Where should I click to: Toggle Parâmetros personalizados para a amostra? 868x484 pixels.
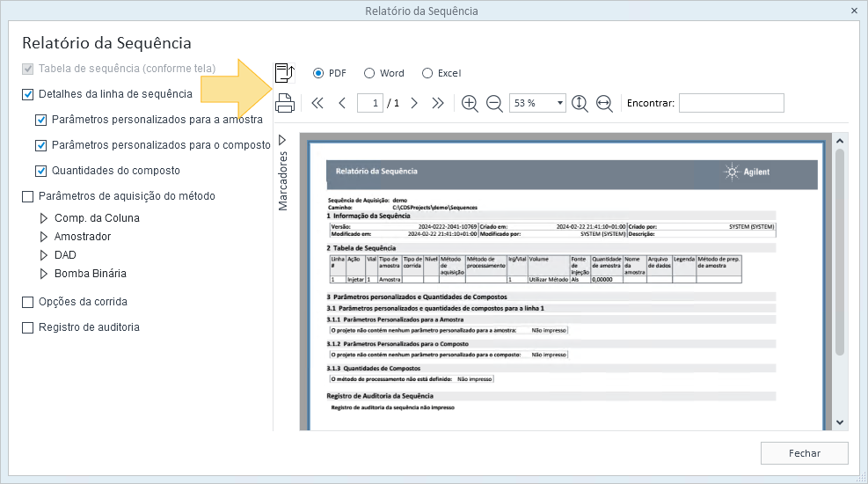pyautogui.click(x=41, y=120)
